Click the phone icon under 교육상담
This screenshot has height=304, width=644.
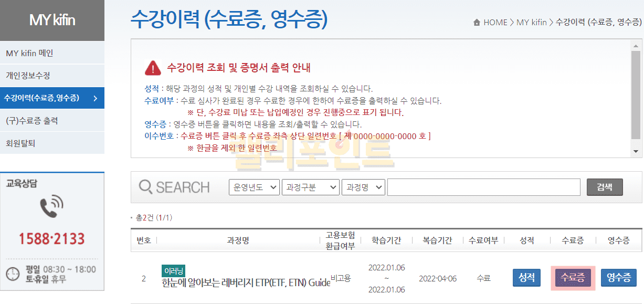coord(51,206)
